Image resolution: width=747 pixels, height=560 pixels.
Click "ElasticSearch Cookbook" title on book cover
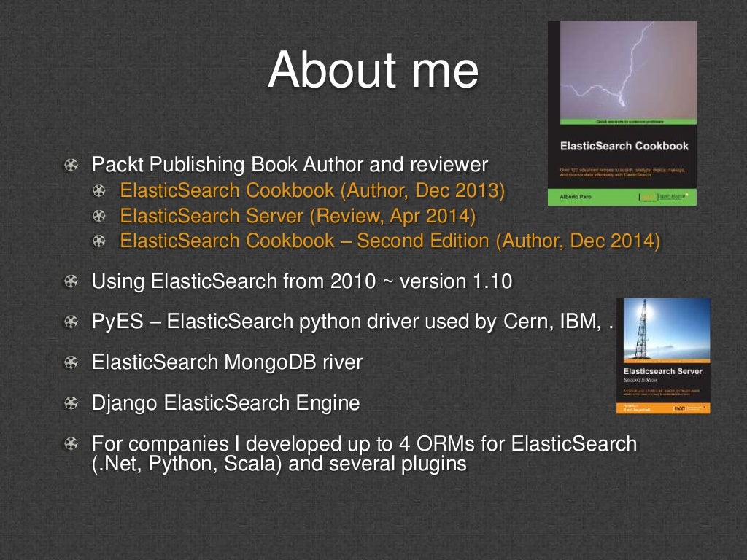click(x=624, y=146)
